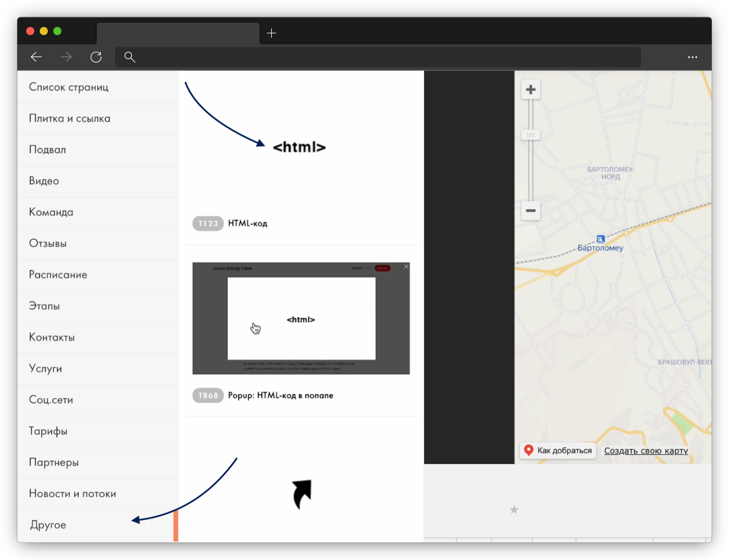Screen dimensions: 729x560
Task: Click the browser forward arrow
Action: [66, 57]
